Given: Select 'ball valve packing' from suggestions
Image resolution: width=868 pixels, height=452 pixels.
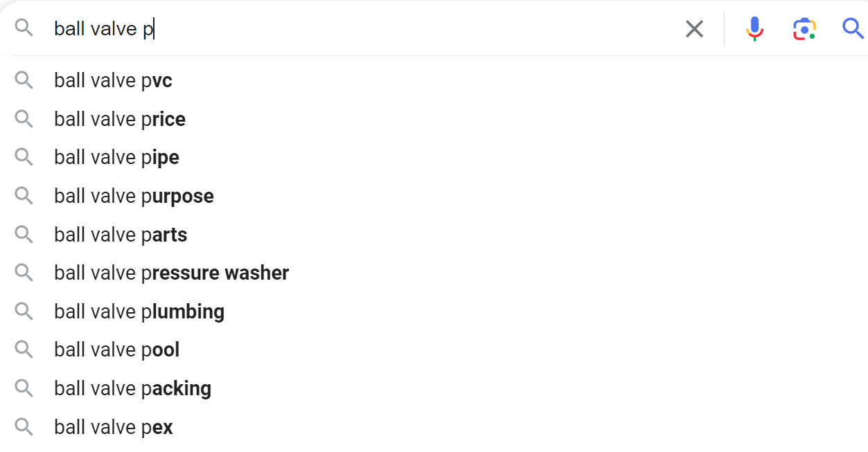Looking at the screenshot, I should pyautogui.click(x=132, y=389).
